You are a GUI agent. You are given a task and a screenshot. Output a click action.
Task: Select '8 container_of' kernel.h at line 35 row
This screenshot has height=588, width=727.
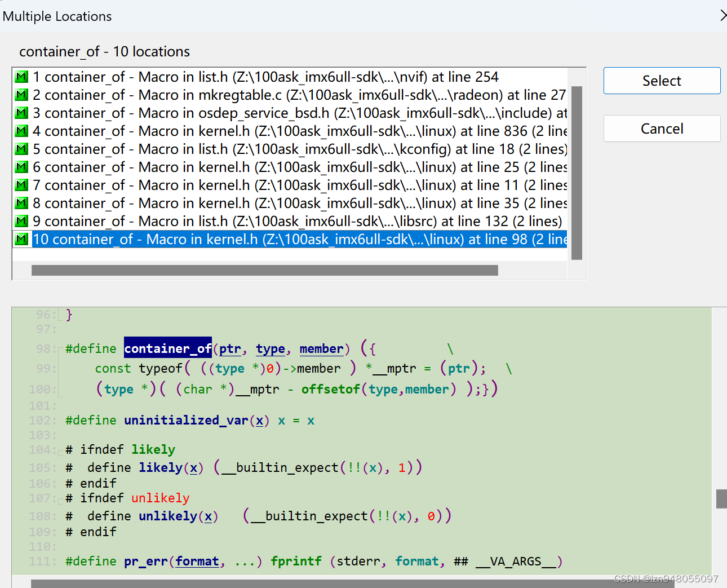coord(290,203)
